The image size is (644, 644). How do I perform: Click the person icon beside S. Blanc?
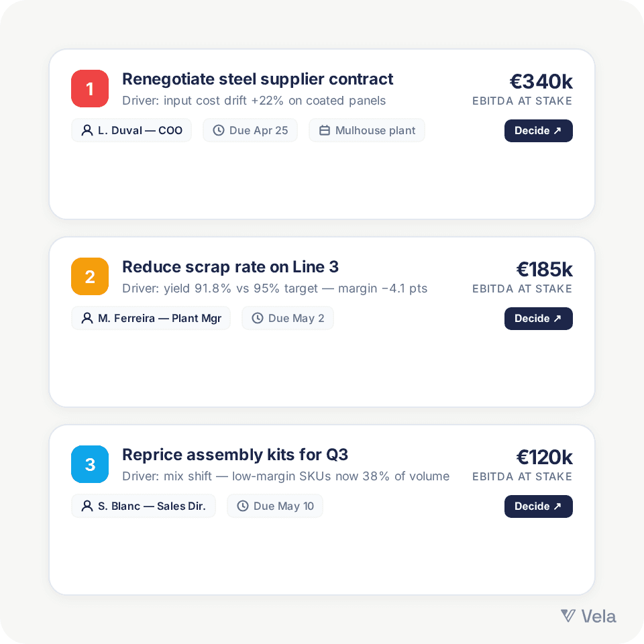87,506
